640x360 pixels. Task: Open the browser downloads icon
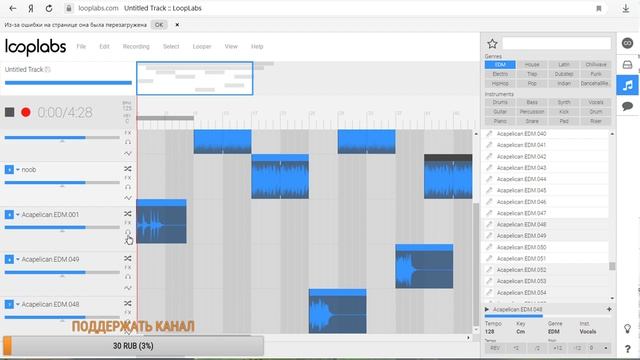point(626,8)
